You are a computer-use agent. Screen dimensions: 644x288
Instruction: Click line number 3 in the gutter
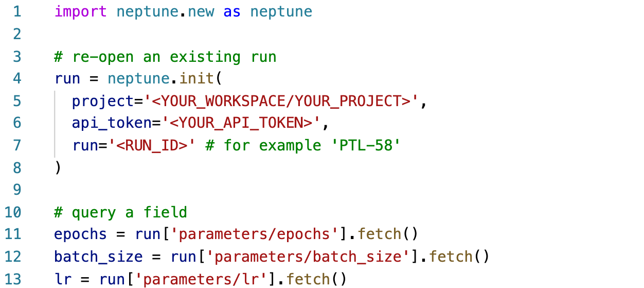[x=17, y=56]
